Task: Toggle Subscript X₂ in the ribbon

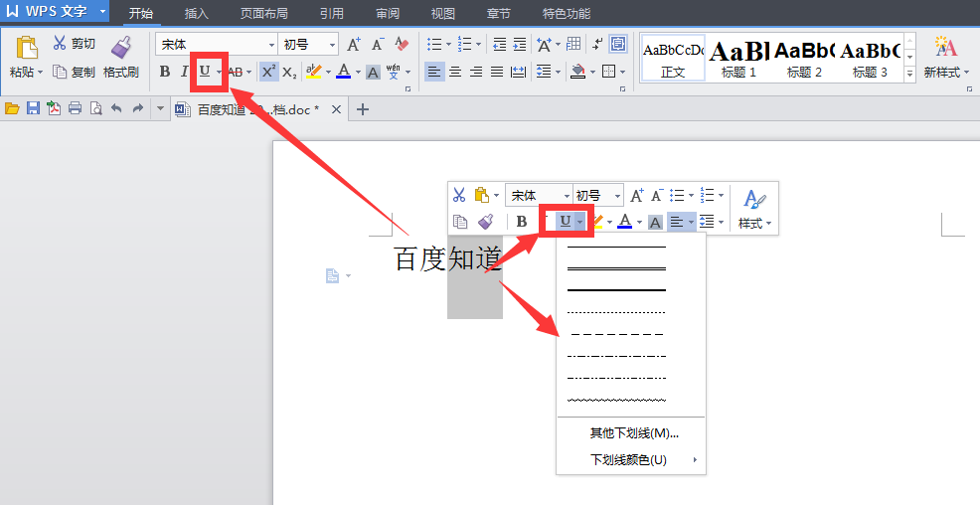Action: click(289, 73)
